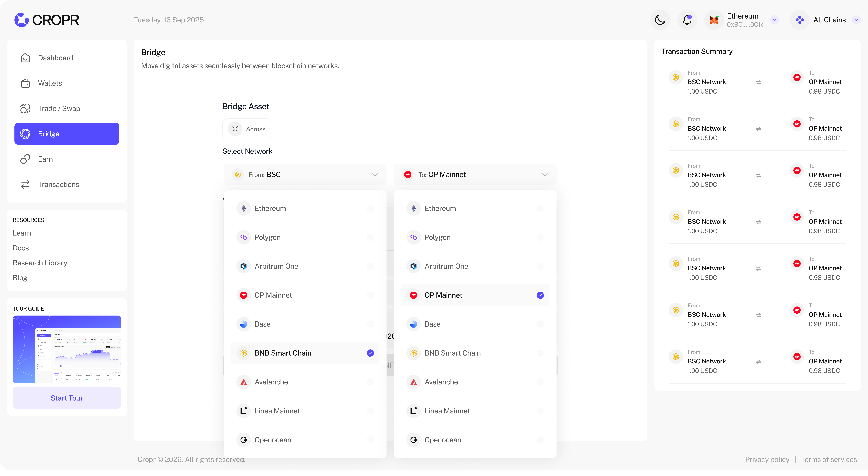
Task: Toggle dark mode moon icon
Action: coord(660,20)
